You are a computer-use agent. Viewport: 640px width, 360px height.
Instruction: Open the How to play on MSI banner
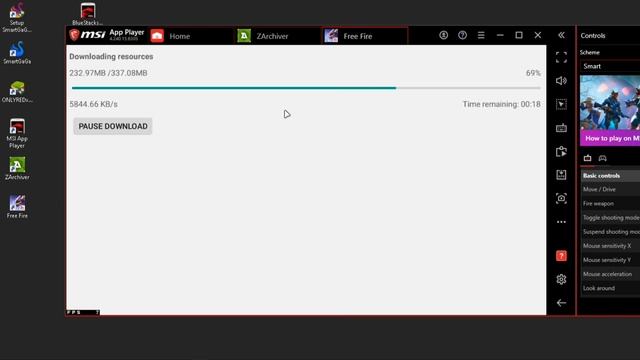[x=610, y=110]
